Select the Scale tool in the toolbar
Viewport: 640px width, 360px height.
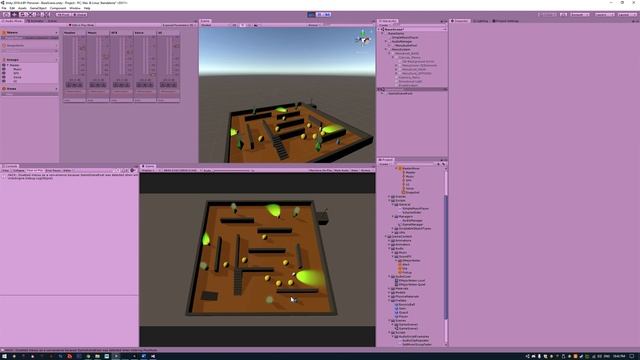coord(31,14)
